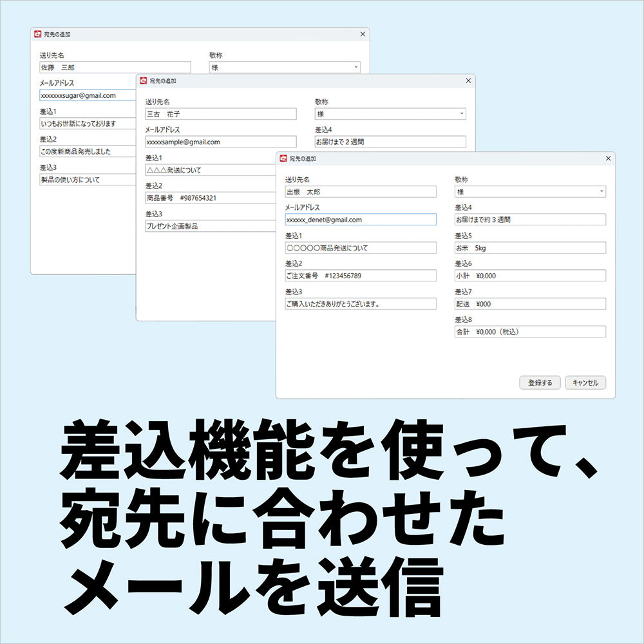Open the 敬称 dropdown in the front dialog
644x644 pixels.
tap(530, 191)
